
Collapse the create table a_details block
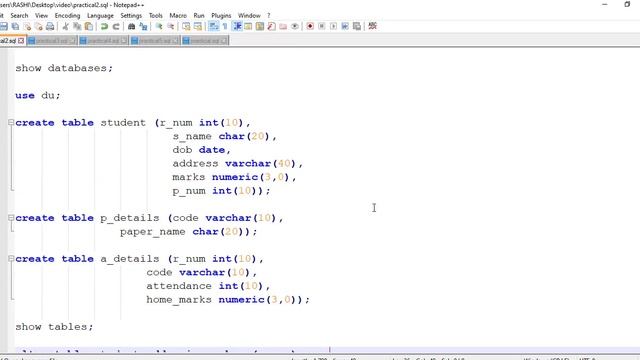coord(11,258)
